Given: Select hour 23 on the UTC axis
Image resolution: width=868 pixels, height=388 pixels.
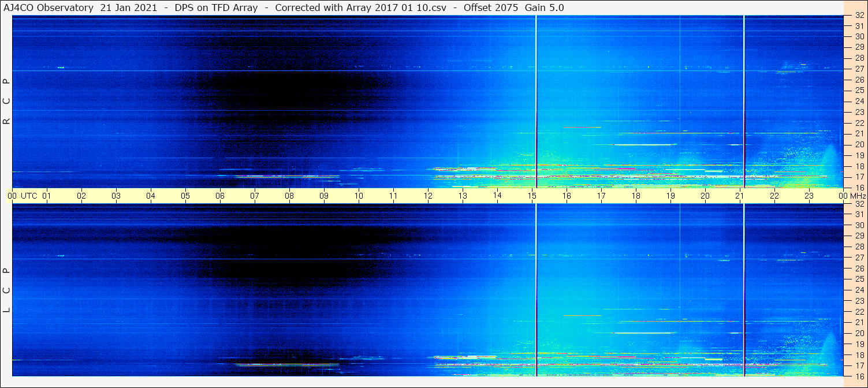Looking at the screenshot, I should point(809,196).
